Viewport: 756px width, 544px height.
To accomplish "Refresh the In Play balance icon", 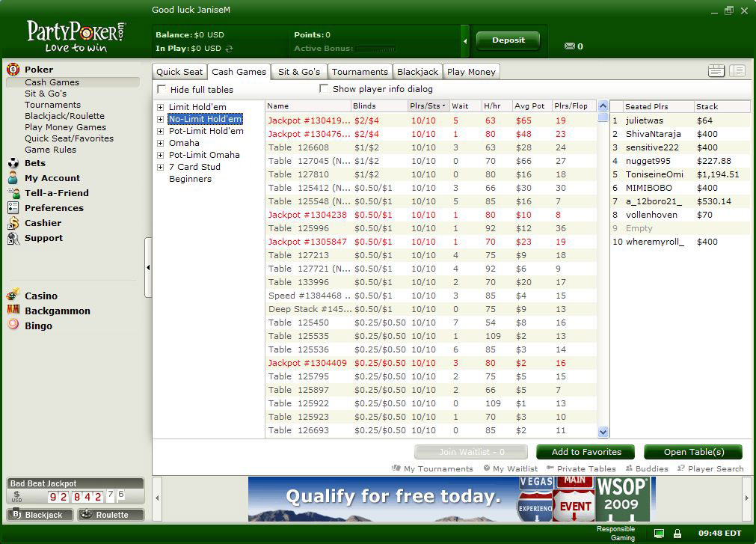I will click(x=230, y=49).
